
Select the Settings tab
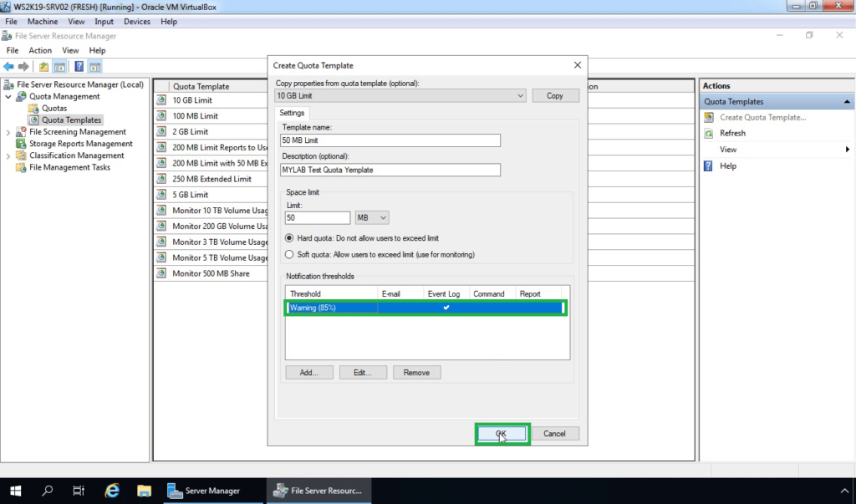coord(292,113)
